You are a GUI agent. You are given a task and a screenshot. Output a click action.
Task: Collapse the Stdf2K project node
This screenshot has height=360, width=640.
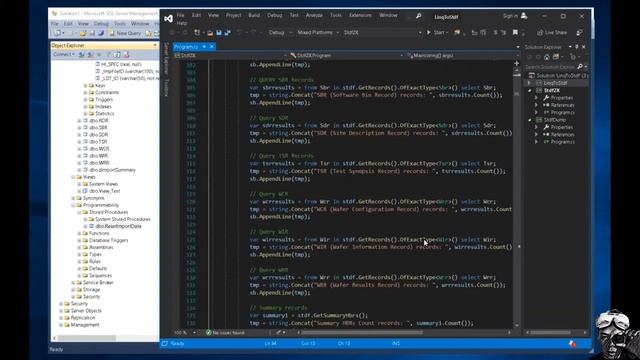pos(529,90)
